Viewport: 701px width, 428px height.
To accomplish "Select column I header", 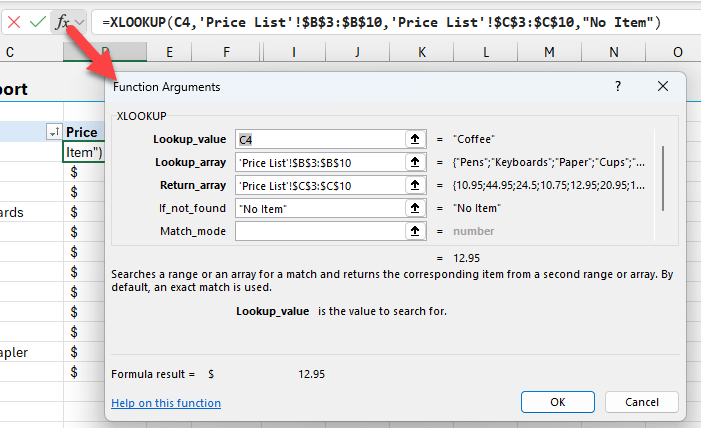I will coord(294,52).
